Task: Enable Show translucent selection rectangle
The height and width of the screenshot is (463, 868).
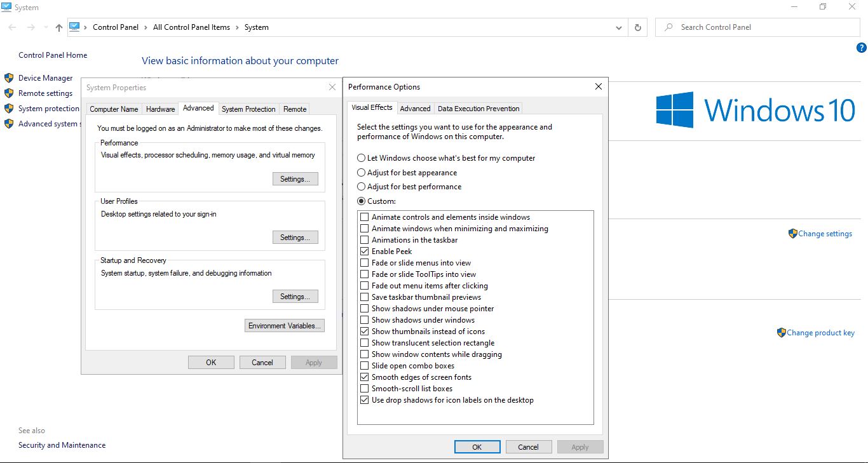Action: pos(365,343)
